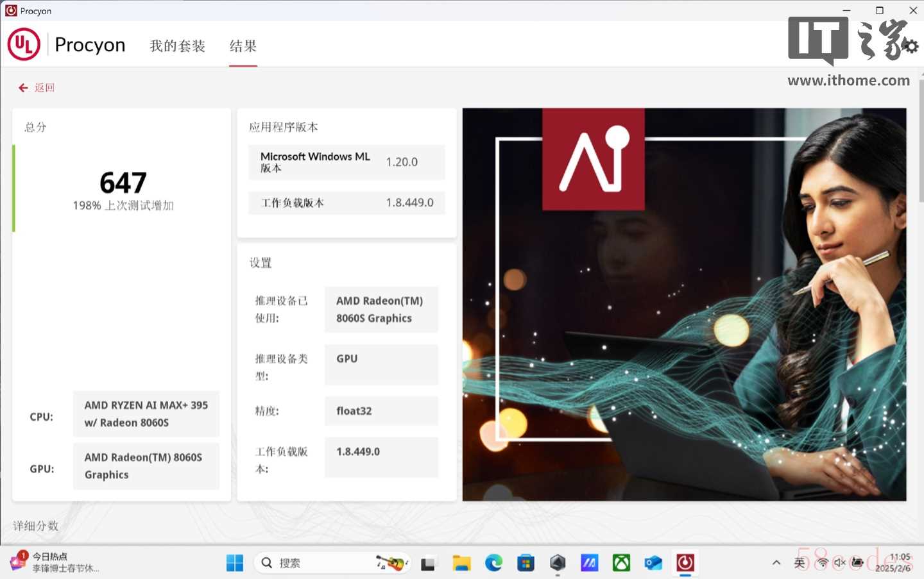Expand the hidden system tray icons
924x579 pixels.
[776, 563]
